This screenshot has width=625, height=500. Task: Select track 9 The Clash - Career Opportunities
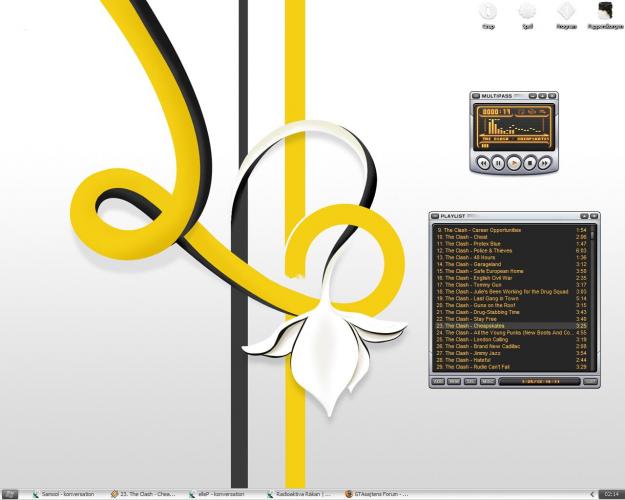tap(512, 230)
